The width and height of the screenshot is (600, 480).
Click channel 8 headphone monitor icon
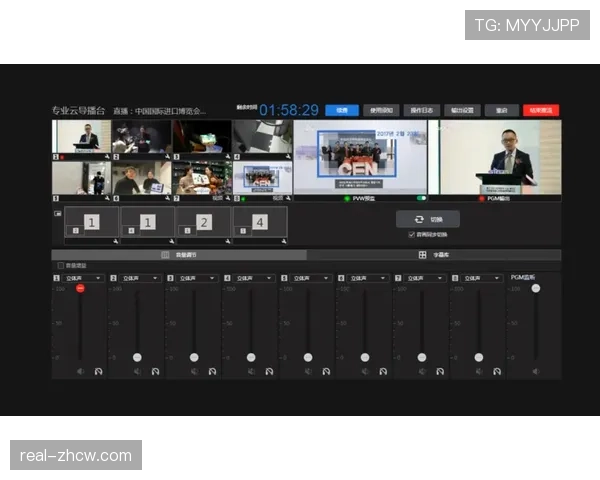pyautogui.click(x=497, y=371)
